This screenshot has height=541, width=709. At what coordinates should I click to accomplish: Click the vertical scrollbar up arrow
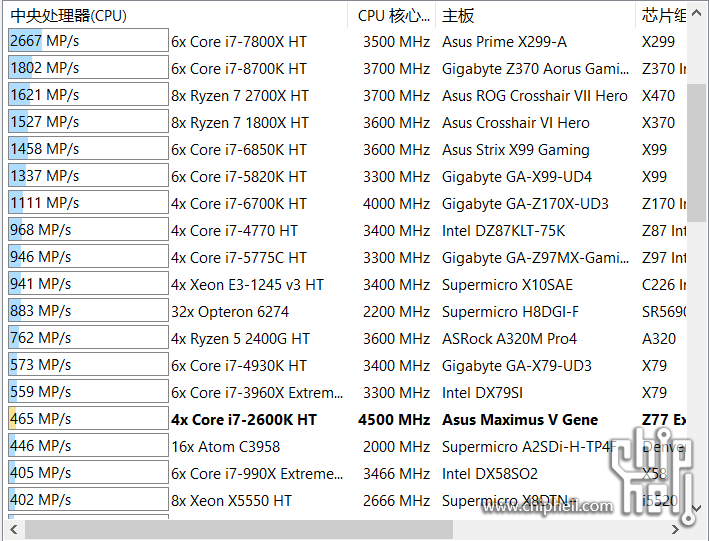[x=697, y=14]
